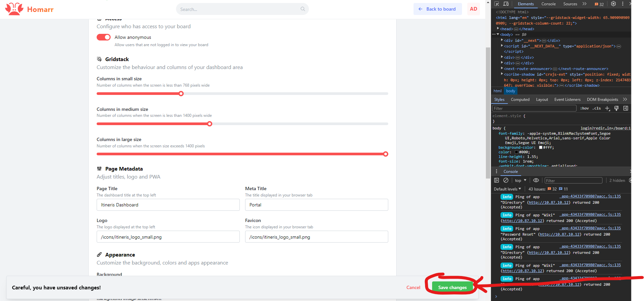This screenshot has height=301, width=644.
Task: Open DevTools settings gear
Action: coord(613,4)
